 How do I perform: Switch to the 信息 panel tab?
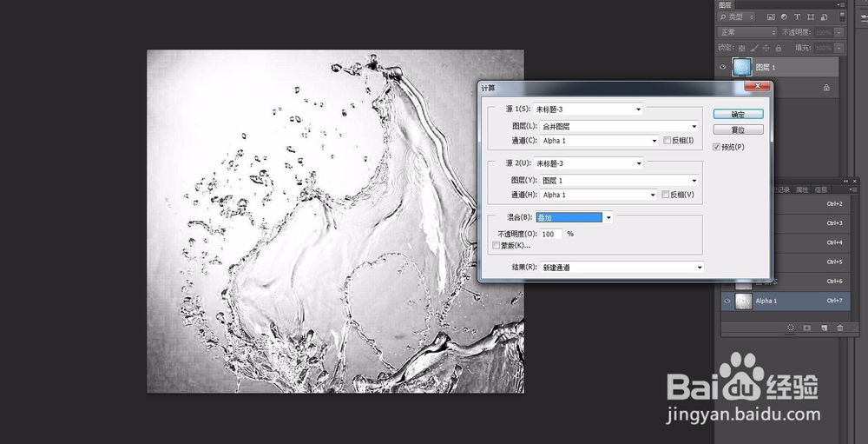[x=821, y=189]
